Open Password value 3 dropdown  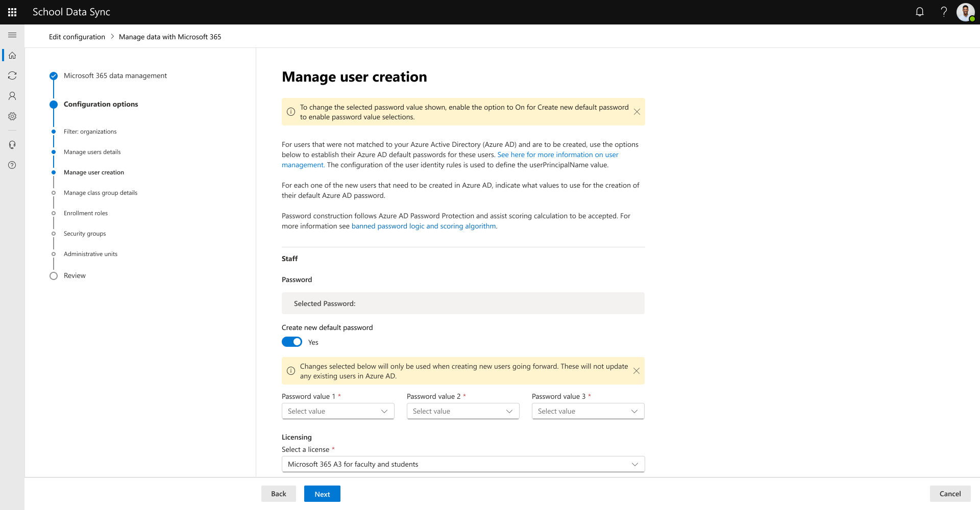click(x=588, y=411)
